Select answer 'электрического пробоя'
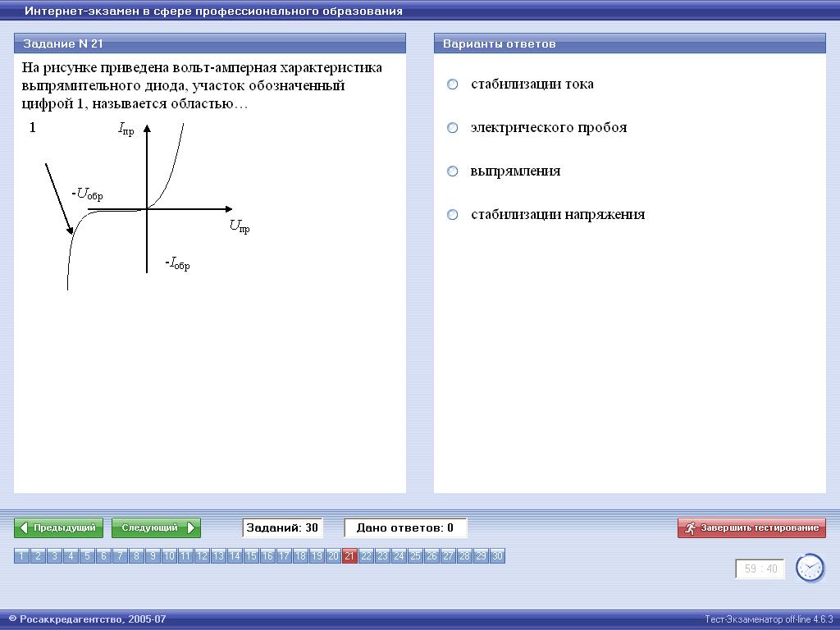Image resolution: width=840 pixels, height=630 pixels. (x=453, y=127)
